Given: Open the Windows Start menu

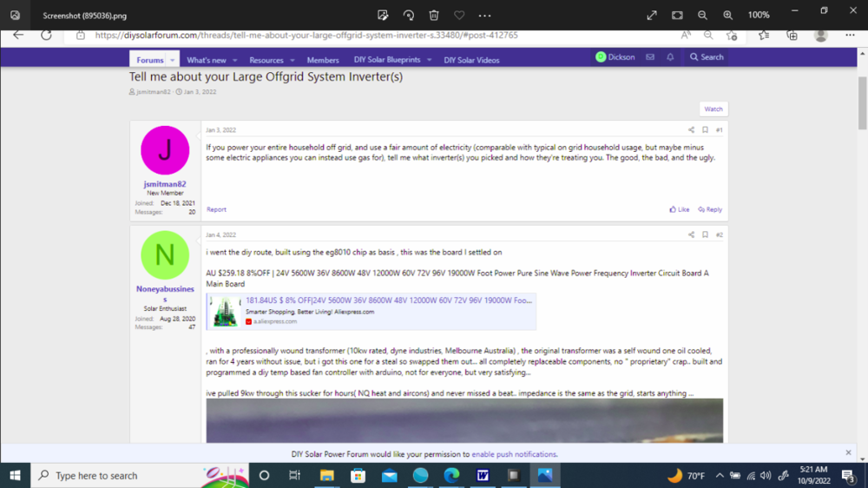Looking at the screenshot, I should tap(15, 475).
